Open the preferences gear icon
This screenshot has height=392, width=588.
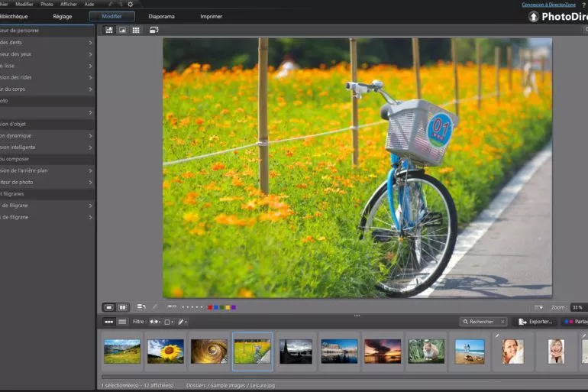(x=130, y=5)
